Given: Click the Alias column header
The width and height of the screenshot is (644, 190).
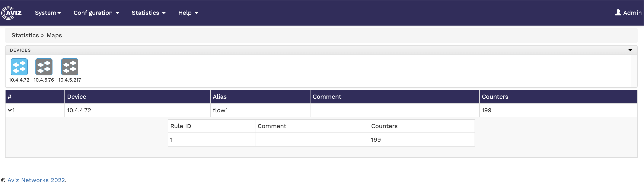Looking at the screenshot, I should pyautogui.click(x=220, y=97).
